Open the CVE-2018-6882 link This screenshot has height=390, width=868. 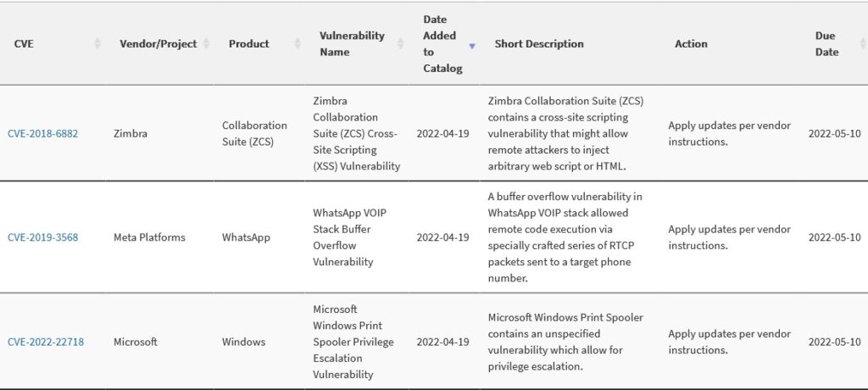click(42, 133)
